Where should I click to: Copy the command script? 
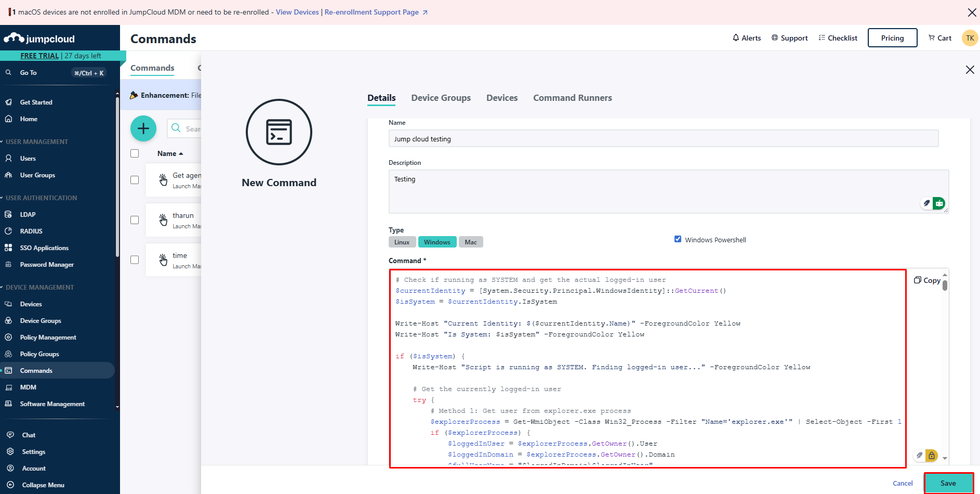[x=927, y=280]
